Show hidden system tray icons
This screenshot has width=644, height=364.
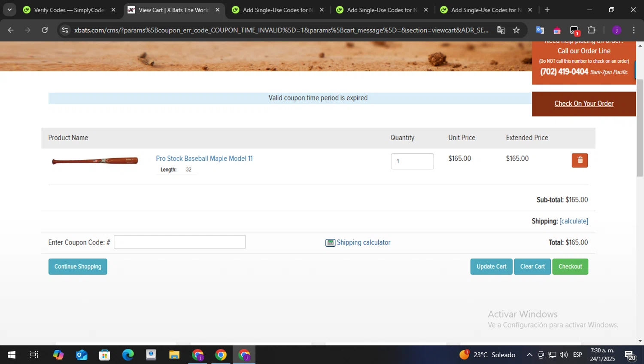[x=529, y=355]
